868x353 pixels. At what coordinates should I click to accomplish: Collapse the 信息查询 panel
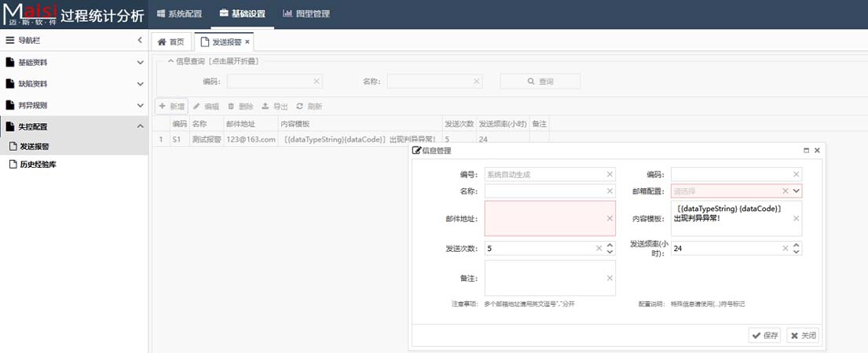170,61
